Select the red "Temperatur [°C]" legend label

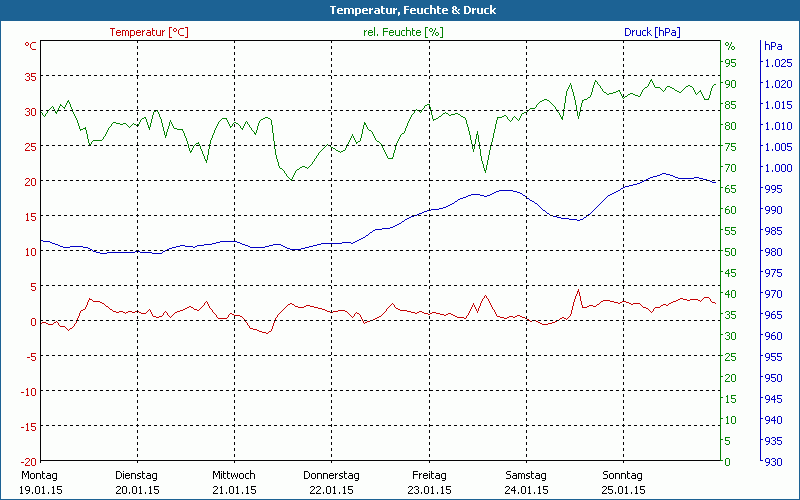pos(149,32)
